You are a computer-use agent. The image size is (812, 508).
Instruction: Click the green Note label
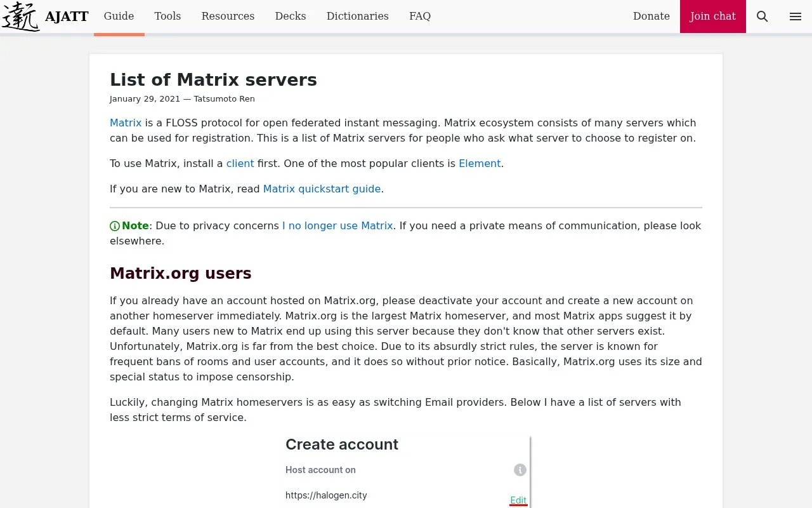(135, 225)
